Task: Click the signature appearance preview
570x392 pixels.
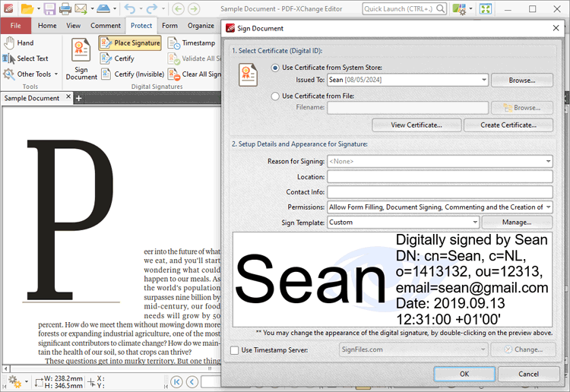Action: (x=392, y=280)
